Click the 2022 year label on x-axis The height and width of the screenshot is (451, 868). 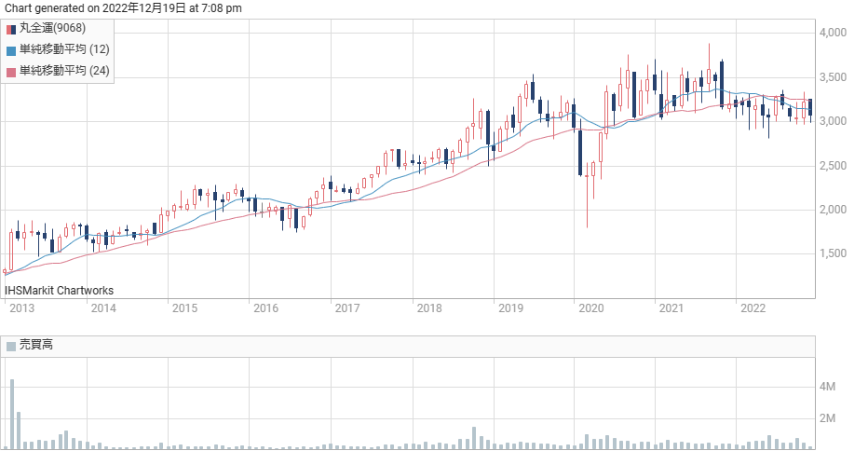(753, 308)
